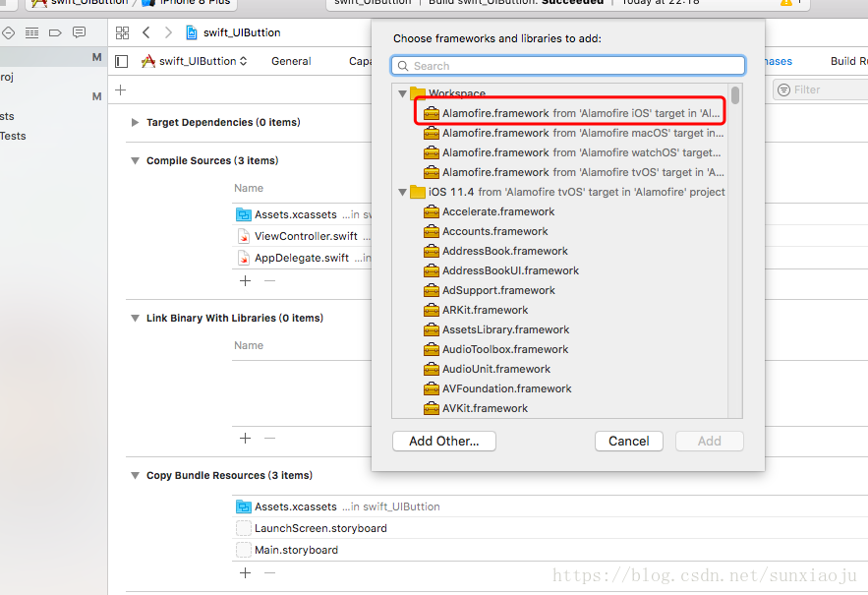Click the Accelerate.framework toolbox icon

(432, 212)
